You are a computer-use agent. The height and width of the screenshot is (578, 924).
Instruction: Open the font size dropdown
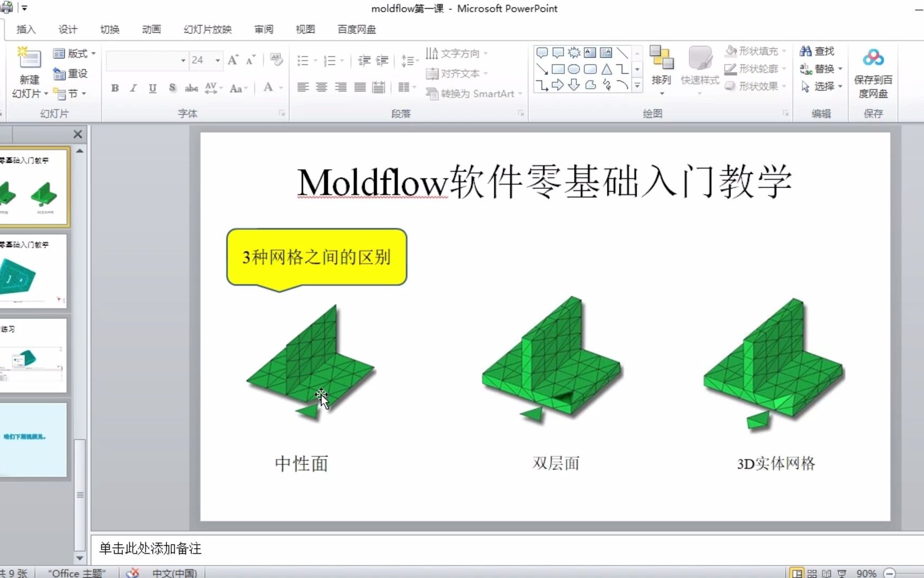(217, 60)
